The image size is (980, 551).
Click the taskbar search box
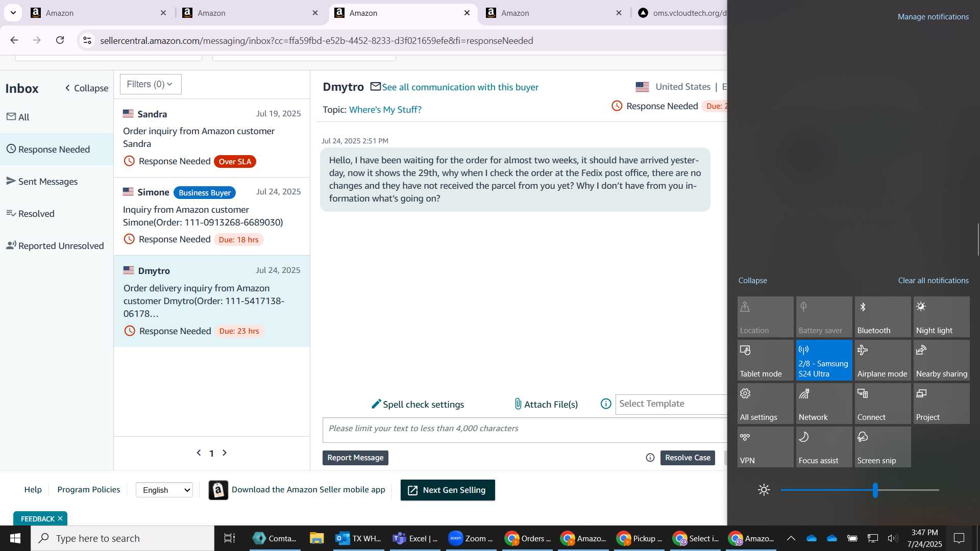[122, 538]
